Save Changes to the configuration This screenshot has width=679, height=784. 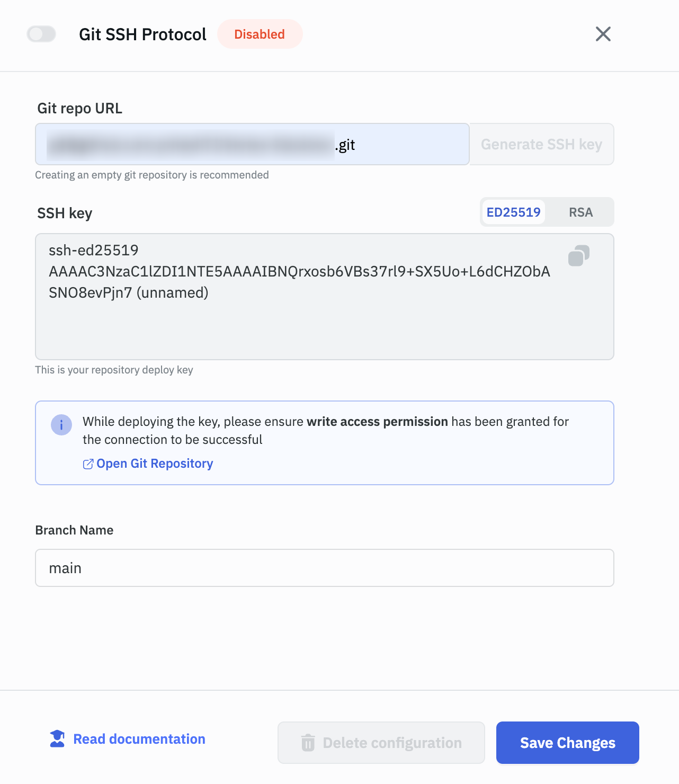567,743
